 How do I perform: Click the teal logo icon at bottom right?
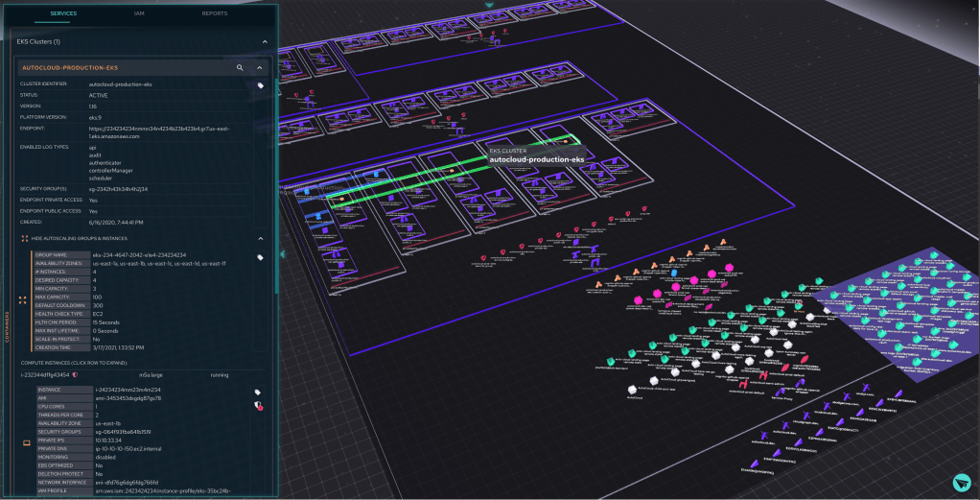tap(962, 482)
